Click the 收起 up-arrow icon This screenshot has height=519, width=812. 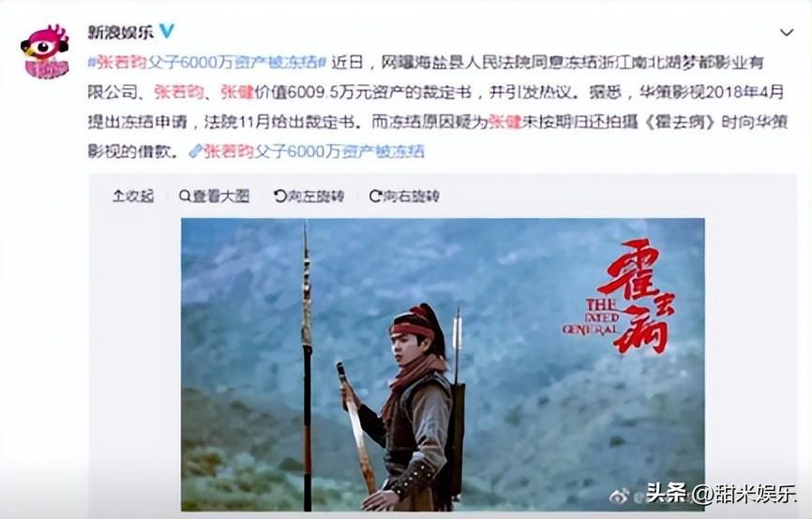pyautogui.click(x=117, y=196)
